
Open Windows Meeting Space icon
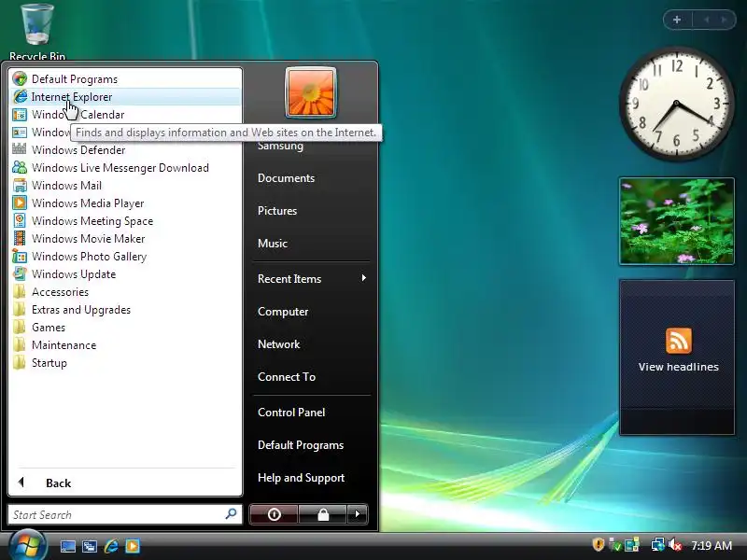point(20,220)
